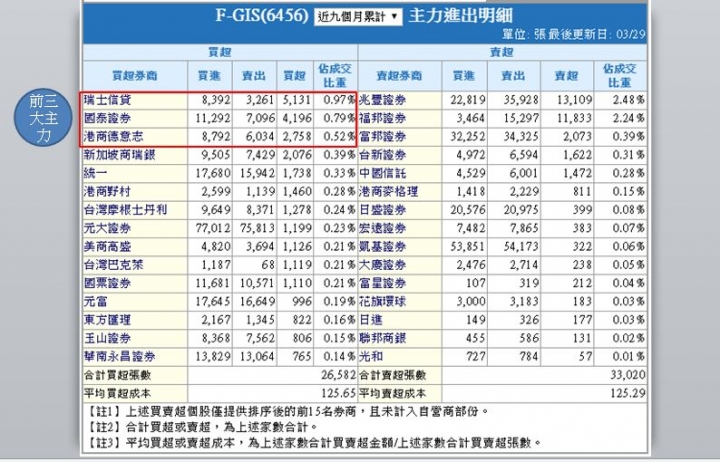Screen dimensions: 720x462
Task: Click the F-GIS(6456) title text
Action: (x=262, y=16)
